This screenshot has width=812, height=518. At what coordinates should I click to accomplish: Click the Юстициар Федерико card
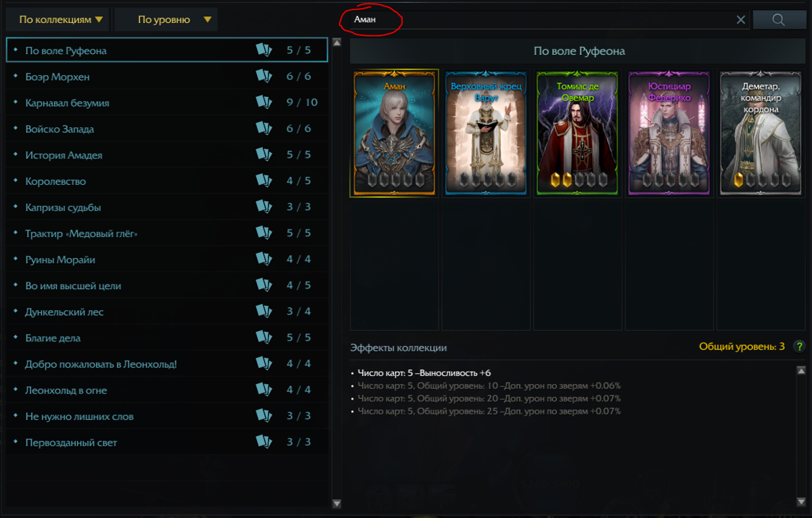tap(669, 133)
